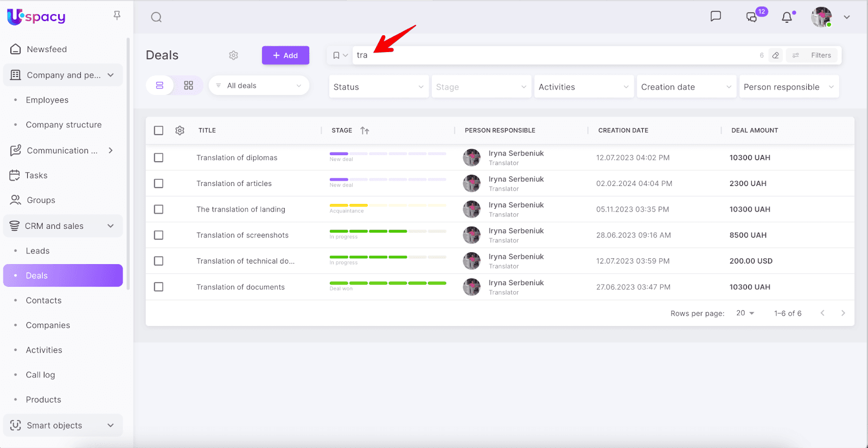Viewport: 868px width, 448px height.
Task: Pin the sidebar with the pin icon
Action: [117, 16]
